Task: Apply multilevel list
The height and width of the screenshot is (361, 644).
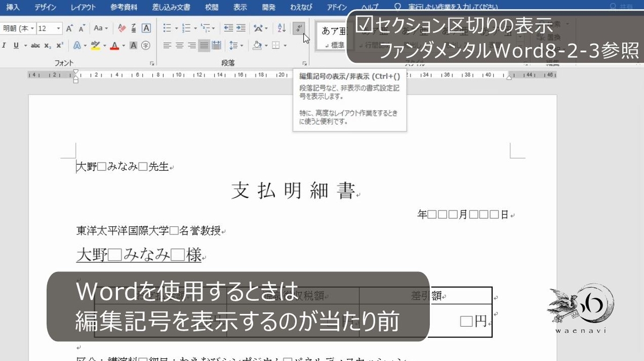Action: (x=205, y=28)
